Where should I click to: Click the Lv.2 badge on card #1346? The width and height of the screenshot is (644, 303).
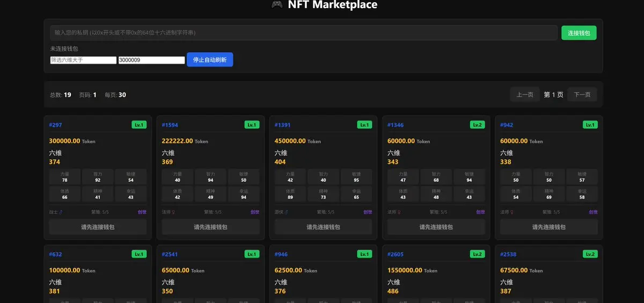click(x=477, y=125)
